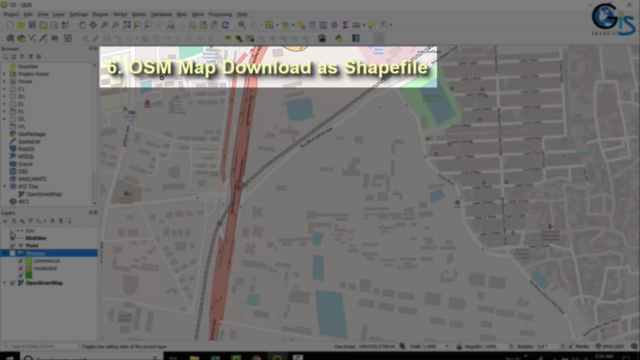
Task: Select the Identify Features tool
Action: pos(242,25)
